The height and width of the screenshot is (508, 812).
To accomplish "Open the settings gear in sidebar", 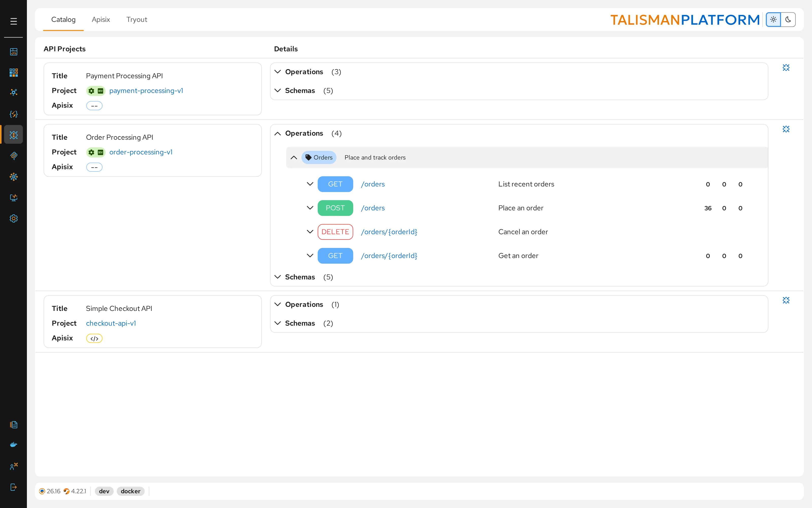I will point(13,218).
